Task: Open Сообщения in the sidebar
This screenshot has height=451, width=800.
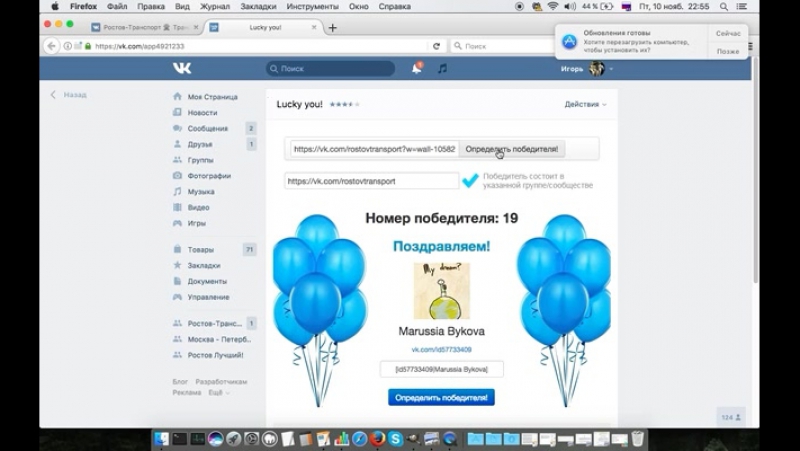Action: click(208, 128)
